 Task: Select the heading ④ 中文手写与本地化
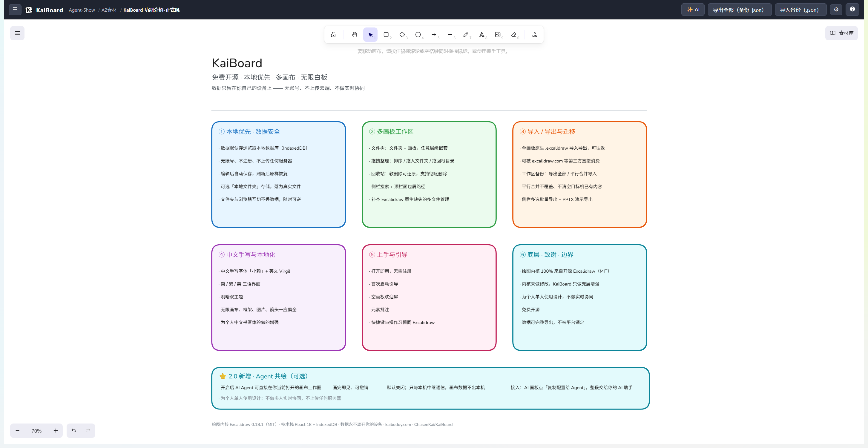point(247,255)
